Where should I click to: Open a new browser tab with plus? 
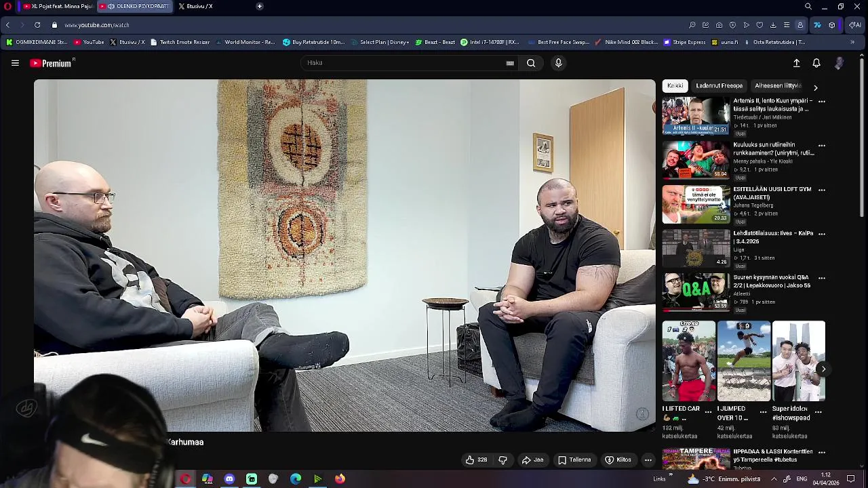pos(259,6)
